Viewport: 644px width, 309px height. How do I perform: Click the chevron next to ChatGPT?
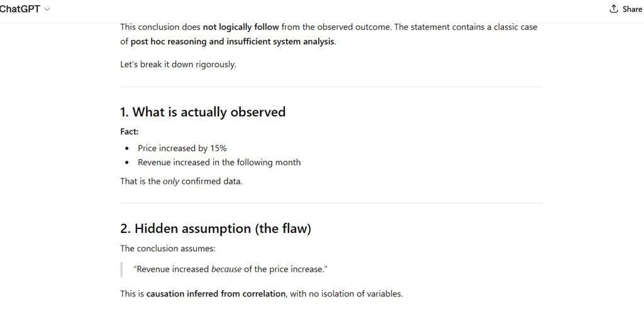(x=47, y=9)
